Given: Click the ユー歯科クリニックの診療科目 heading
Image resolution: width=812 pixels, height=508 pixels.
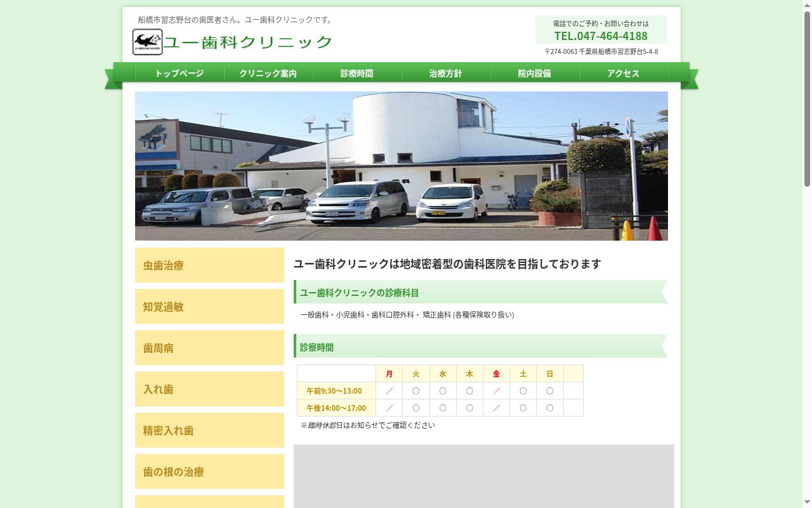Looking at the screenshot, I should coord(481,292).
